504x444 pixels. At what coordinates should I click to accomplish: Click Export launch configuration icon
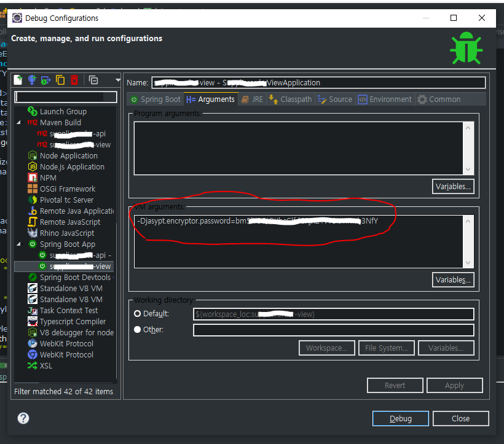click(46, 80)
